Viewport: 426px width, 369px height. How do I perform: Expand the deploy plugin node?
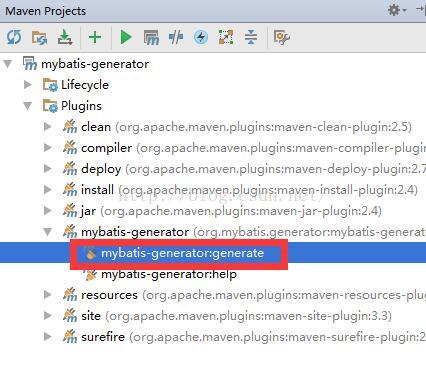48,169
